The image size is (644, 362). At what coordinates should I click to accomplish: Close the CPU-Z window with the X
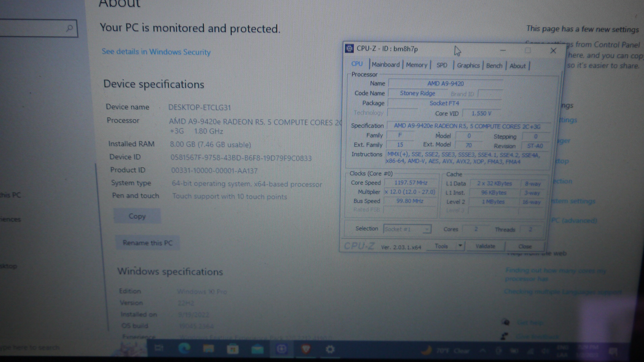pyautogui.click(x=553, y=51)
